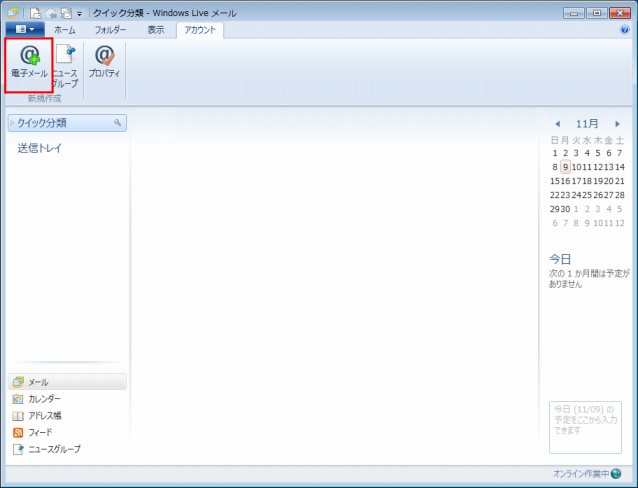Open account プロパティ

105,62
